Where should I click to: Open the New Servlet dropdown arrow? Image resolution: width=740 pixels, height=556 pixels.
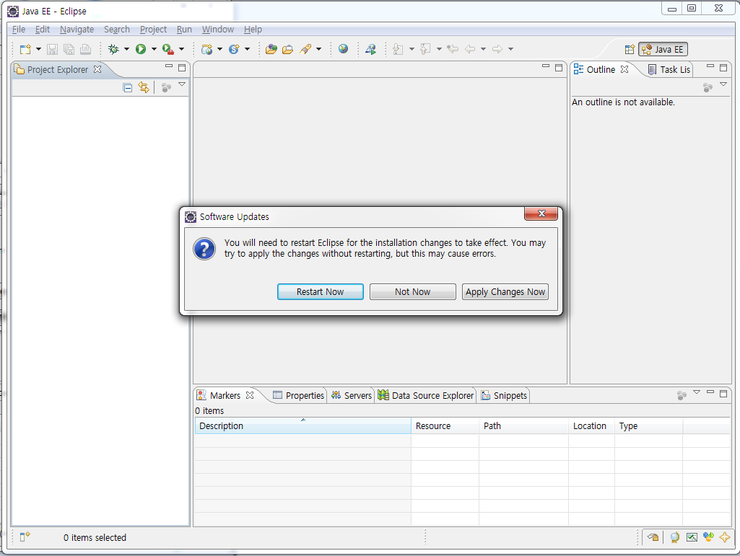pyautogui.click(x=247, y=49)
